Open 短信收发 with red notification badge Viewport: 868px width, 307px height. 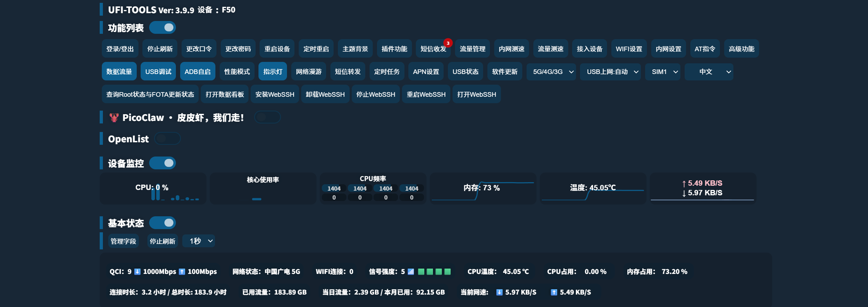click(433, 49)
